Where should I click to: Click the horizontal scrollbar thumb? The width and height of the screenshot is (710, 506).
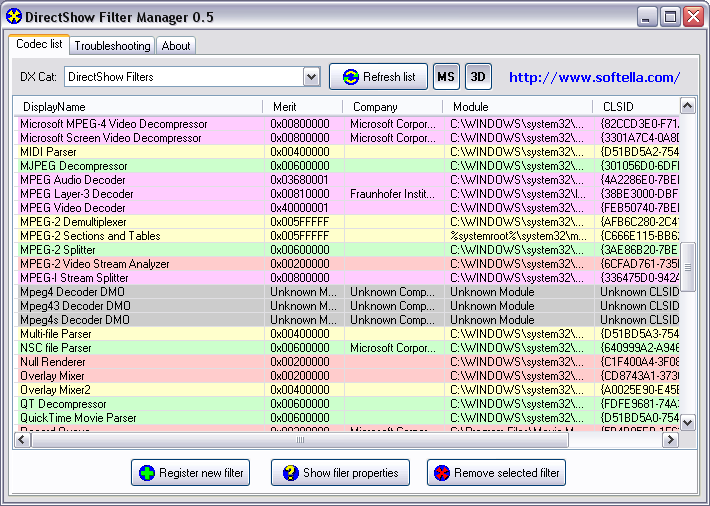click(x=300, y=439)
